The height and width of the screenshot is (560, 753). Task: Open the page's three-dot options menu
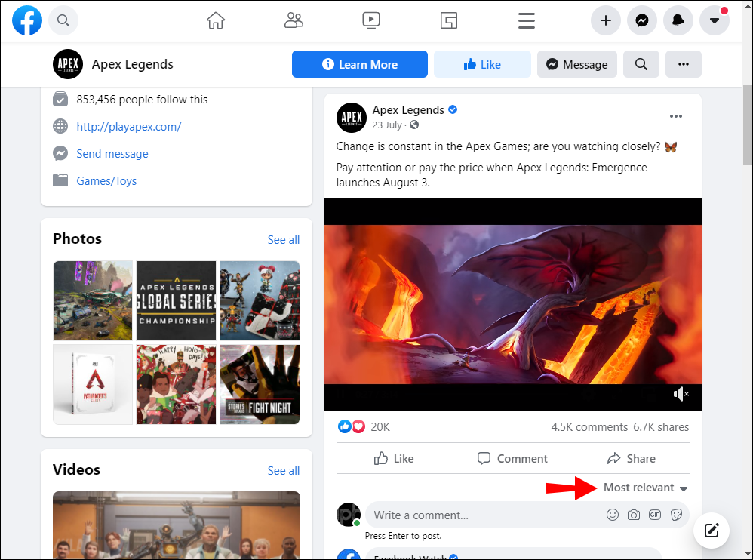684,64
